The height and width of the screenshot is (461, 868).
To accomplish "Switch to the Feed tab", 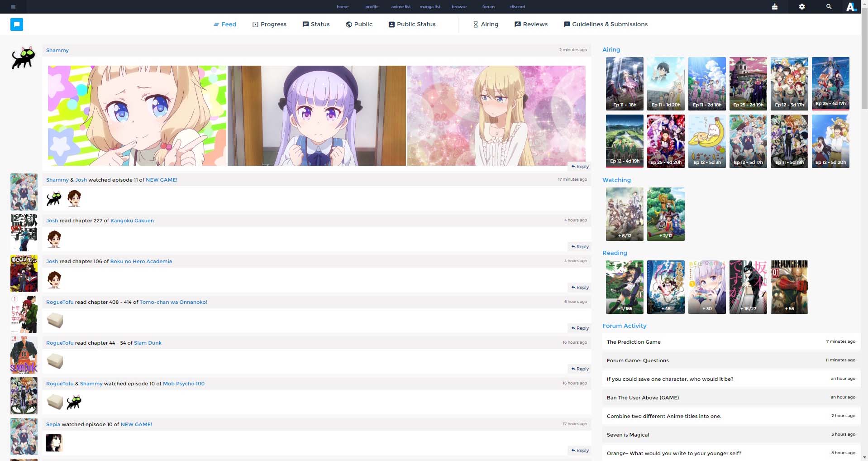I will [225, 24].
